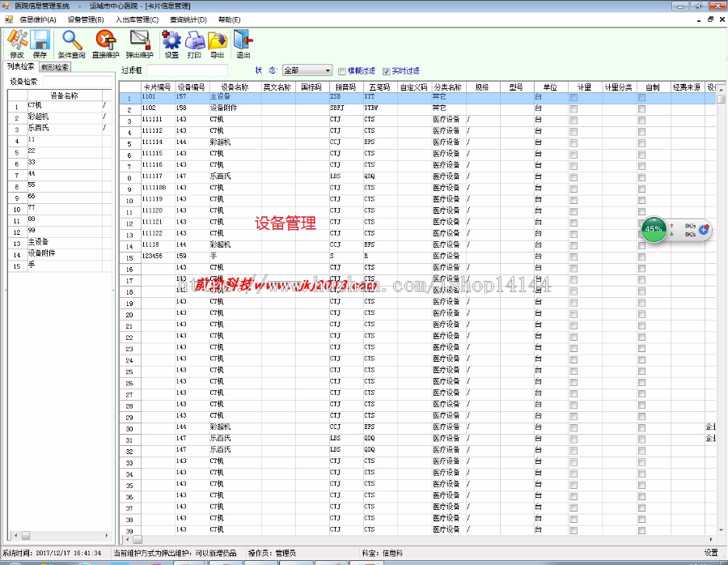Open the 状态 status dropdown showing 全部
Viewport: 728px width, 565px height.
click(328, 70)
